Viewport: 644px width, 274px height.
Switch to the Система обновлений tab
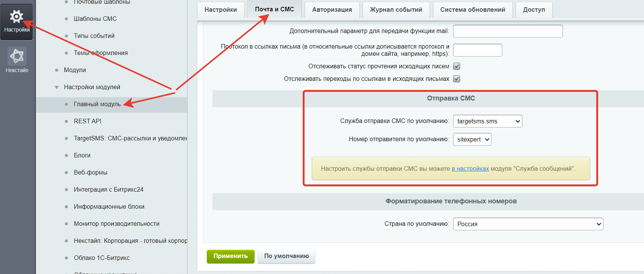coord(473,10)
